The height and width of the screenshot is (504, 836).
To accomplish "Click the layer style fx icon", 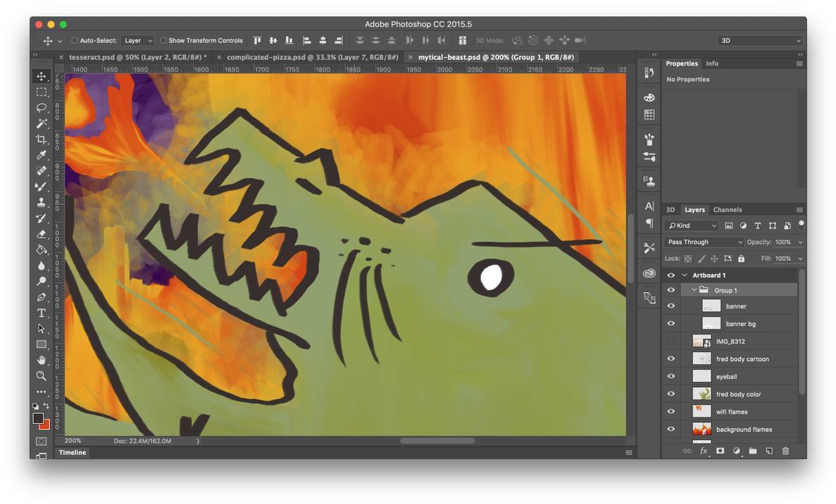I will pyautogui.click(x=703, y=451).
